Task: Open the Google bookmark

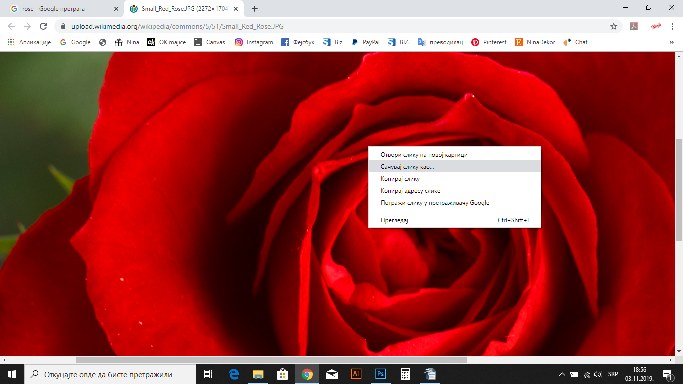Action: pyautogui.click(x=75, y=42)
